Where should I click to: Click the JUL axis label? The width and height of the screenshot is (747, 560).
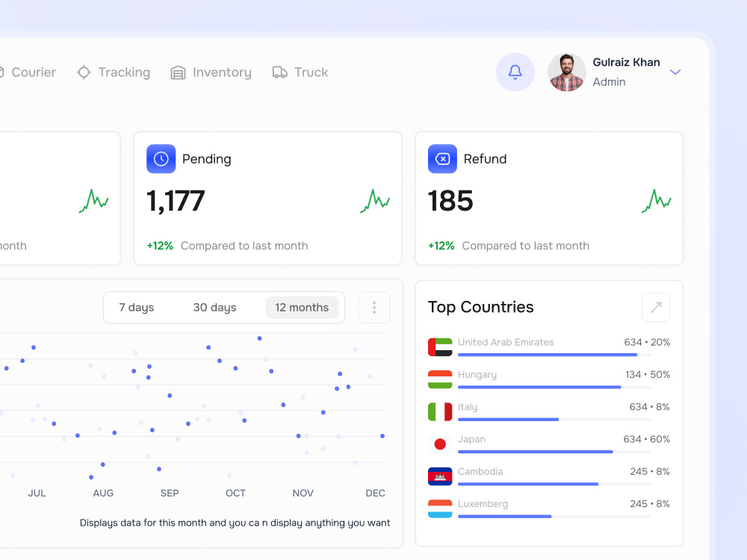[x=37, y=494]
